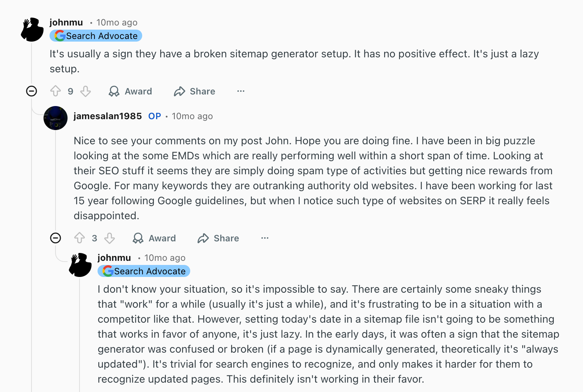Open johnmu's profile from nested reply username
The width and height of the screenshot is (583, 392).
click(114, 258)
